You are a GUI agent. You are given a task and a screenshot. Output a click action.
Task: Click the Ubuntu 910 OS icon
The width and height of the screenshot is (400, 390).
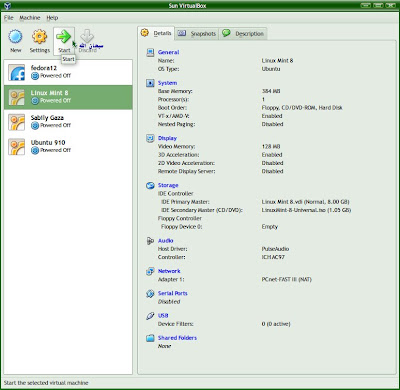[x=17, y=147]
